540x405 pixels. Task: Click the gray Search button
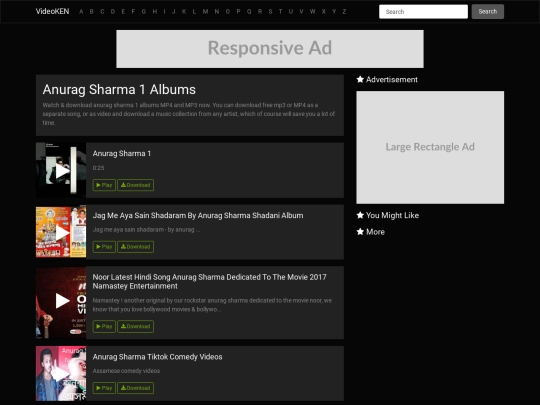click(x=488, y=12)
